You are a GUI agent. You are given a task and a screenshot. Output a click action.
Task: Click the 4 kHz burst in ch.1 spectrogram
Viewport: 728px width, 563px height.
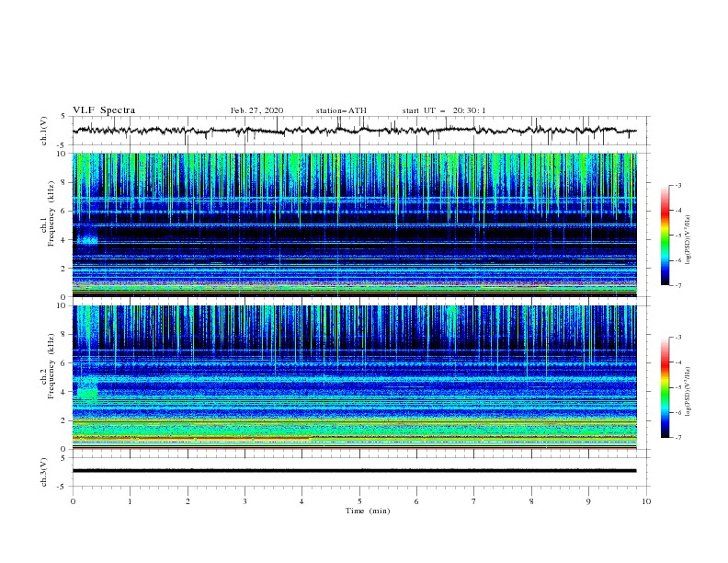(87, 240)
